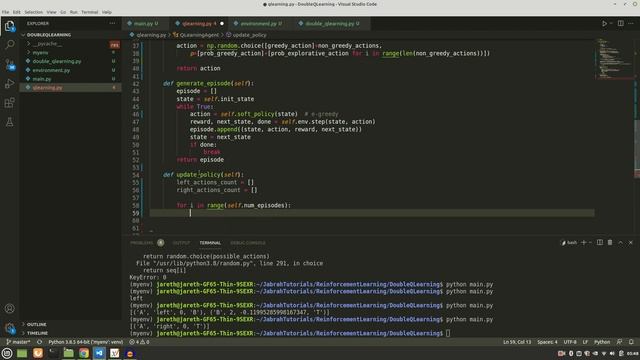
Task: Open Explorer views and more actions
Action: pyautogui.click(x=112, y=24)
